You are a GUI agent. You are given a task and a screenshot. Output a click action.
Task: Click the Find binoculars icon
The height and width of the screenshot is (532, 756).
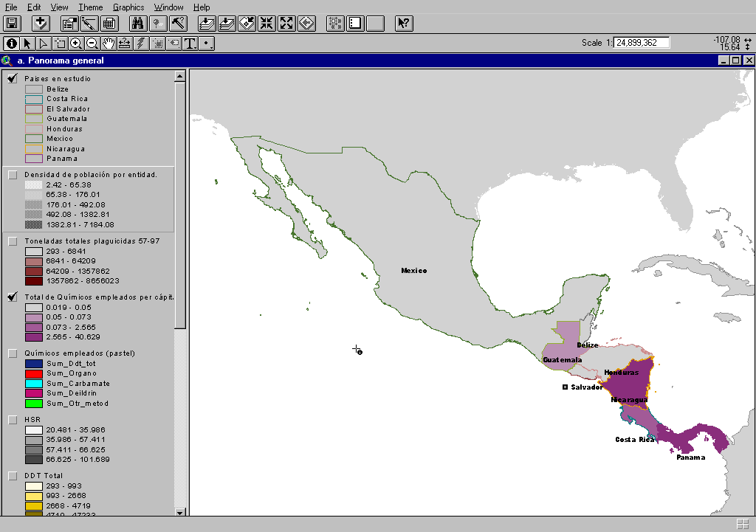(x=140, y=23)
